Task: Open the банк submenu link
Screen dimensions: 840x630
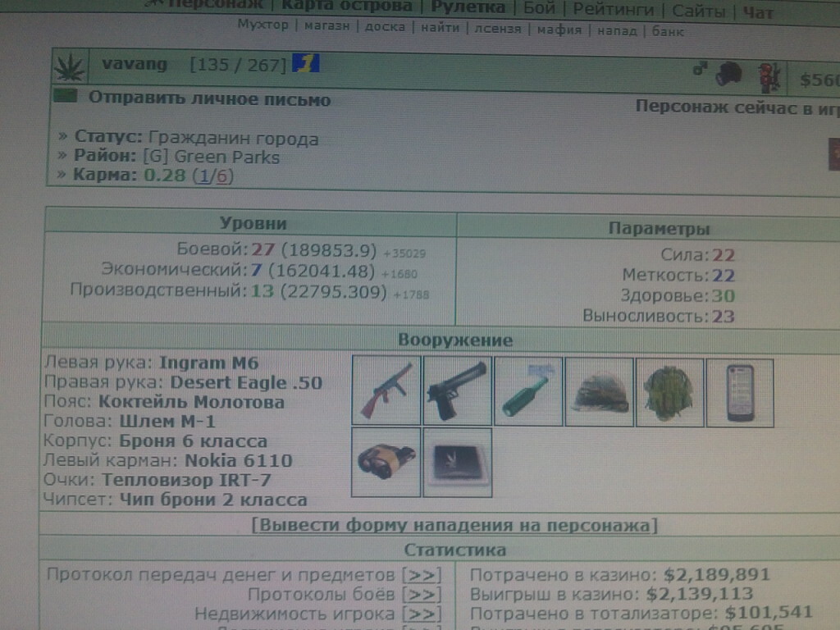Action: 668,32
